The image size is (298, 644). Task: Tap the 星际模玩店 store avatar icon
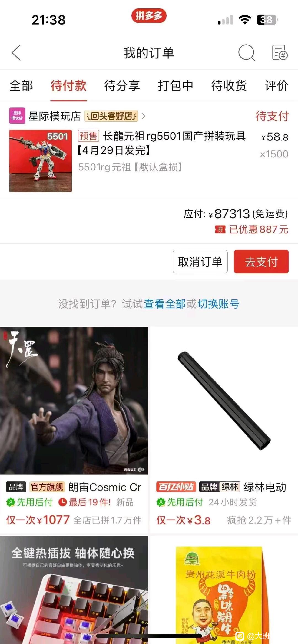[x=17, y=115]
